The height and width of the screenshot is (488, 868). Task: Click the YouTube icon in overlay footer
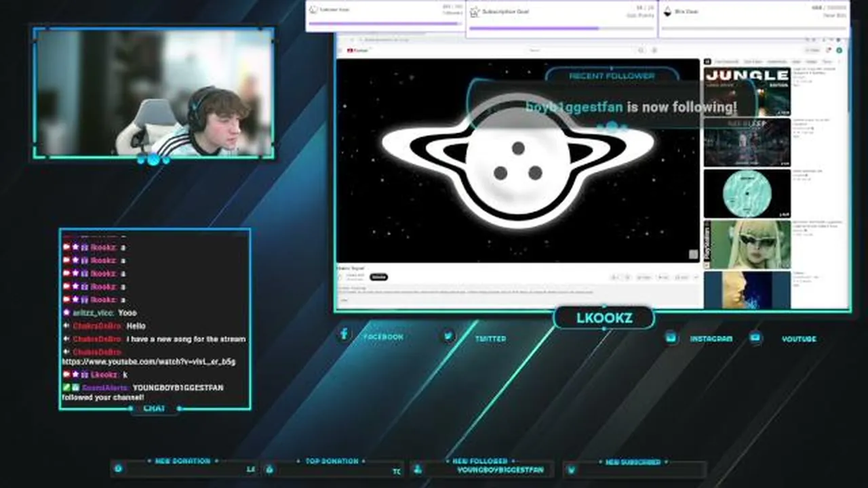pyautogui.click(x=756, y=337)
